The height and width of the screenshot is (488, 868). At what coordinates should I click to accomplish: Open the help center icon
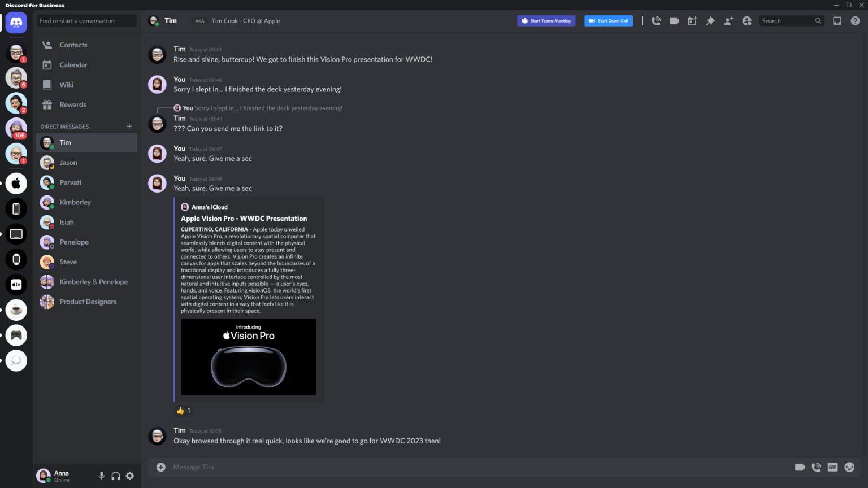(x=855, y=20)
